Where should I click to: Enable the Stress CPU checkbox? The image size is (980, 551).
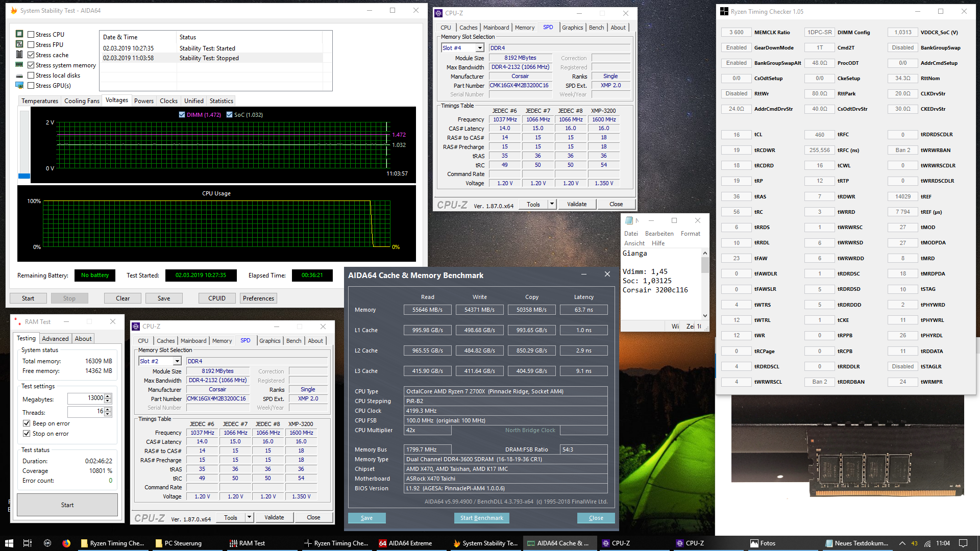(31, 35)
